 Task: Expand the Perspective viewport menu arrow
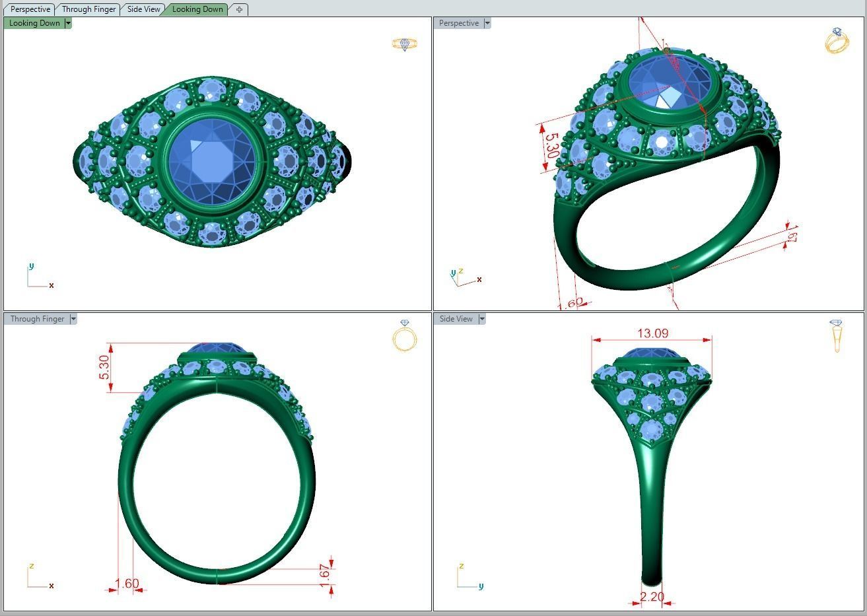tap(487, 23)
